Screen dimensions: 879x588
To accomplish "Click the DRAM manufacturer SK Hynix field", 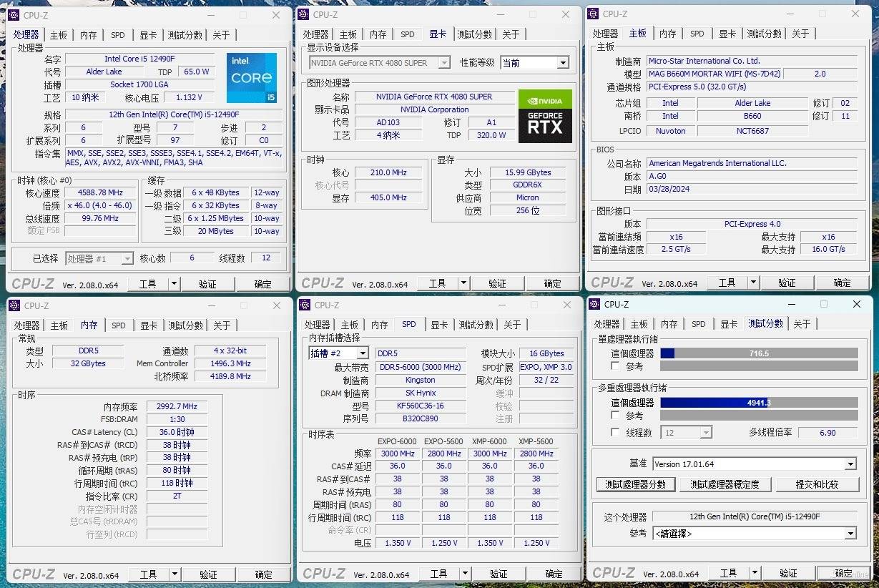I will click(x=421, y=393).
